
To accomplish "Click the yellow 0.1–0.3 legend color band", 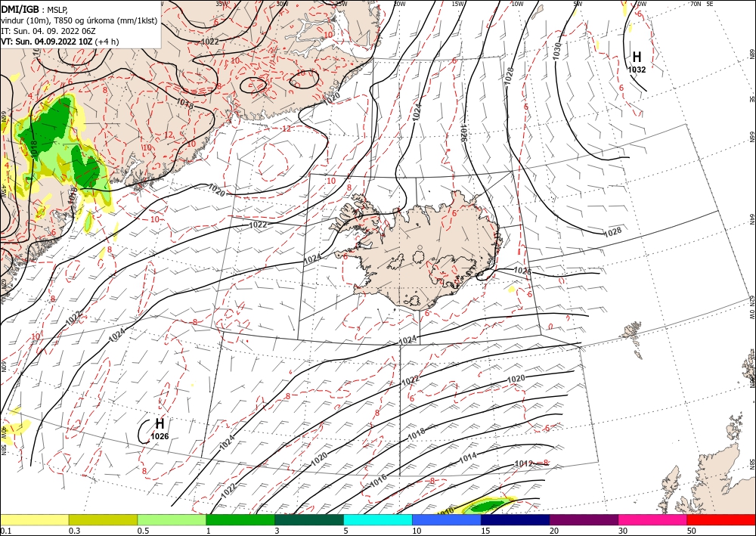I will (34, 519).
